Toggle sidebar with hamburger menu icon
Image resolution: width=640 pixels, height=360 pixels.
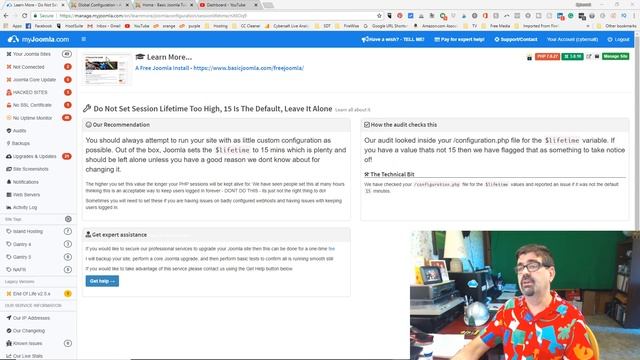(x=84, y=39)
